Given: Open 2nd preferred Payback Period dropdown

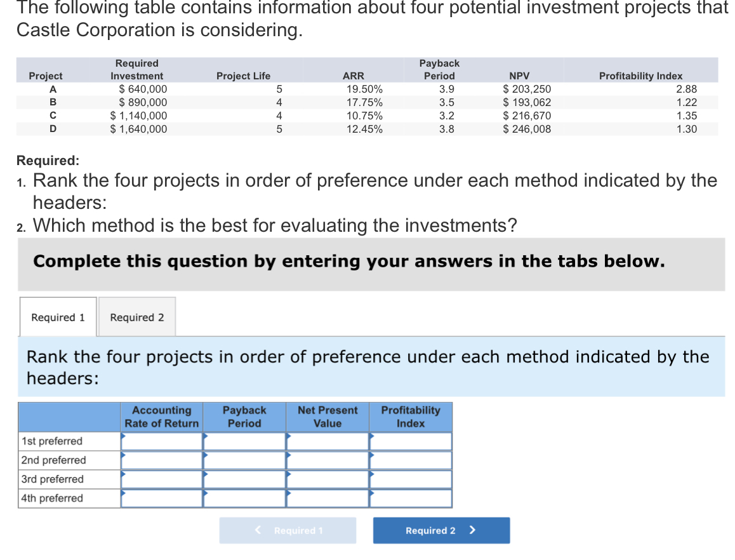Looking at the screenshot, I should tap(244, 460).
